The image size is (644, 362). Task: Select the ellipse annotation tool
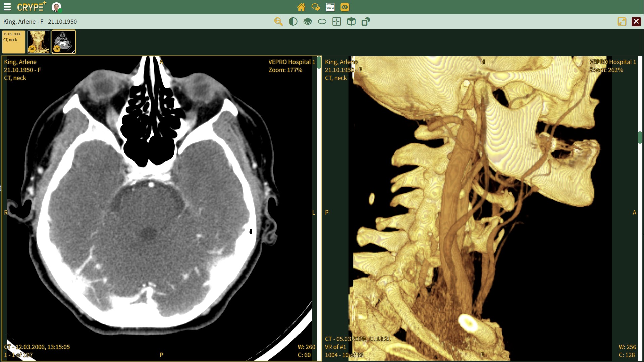(x=322, y=22)
